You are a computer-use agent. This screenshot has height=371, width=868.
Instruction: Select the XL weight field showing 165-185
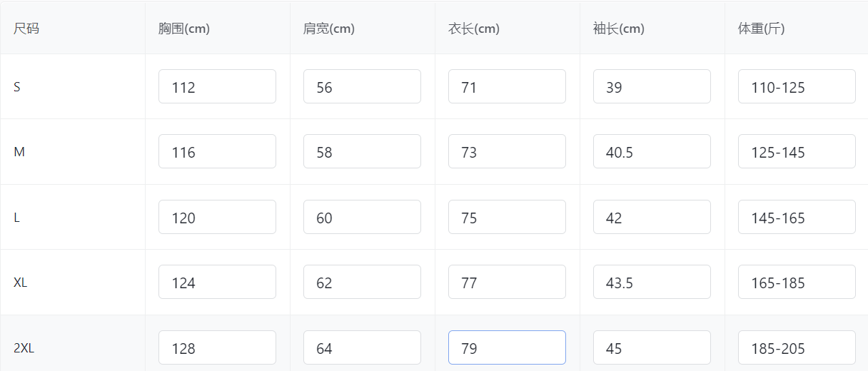pyautogui.click(x=797, y=282)
